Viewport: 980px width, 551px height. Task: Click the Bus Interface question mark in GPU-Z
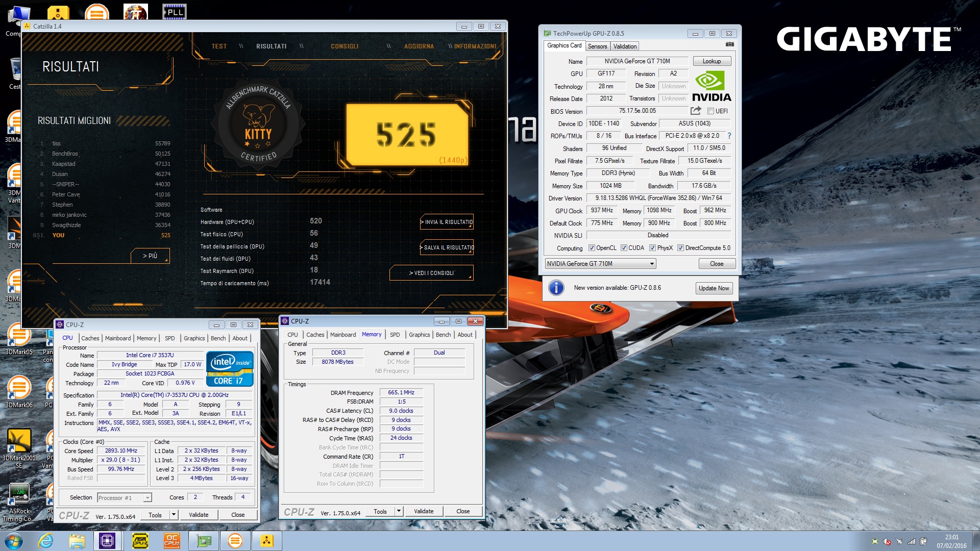(729, 136)
